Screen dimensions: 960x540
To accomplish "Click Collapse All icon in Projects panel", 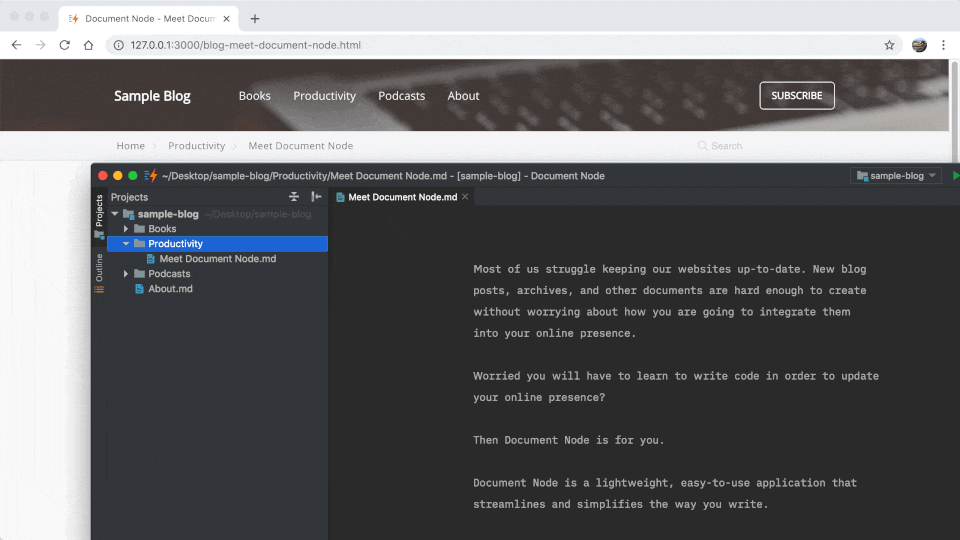I will [294, 197].
